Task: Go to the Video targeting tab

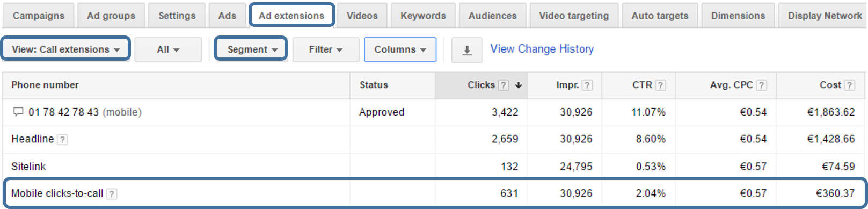Action: coord(574,16)
